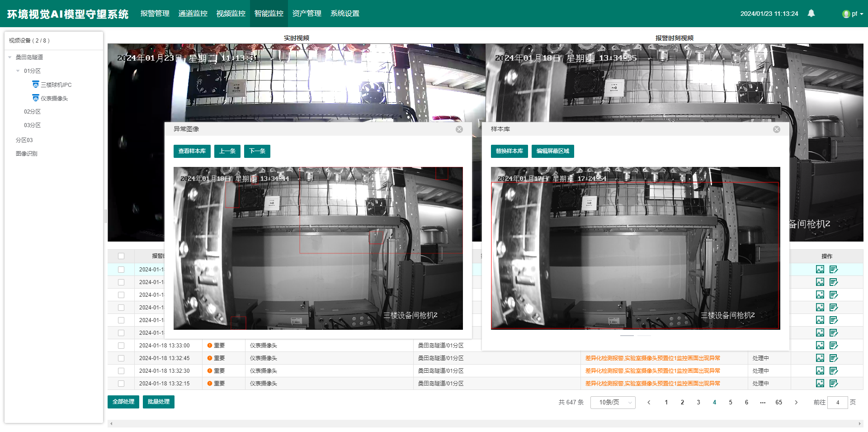Open the 10条/页 page size dropdown
The image size is (868, 432).
613,402
